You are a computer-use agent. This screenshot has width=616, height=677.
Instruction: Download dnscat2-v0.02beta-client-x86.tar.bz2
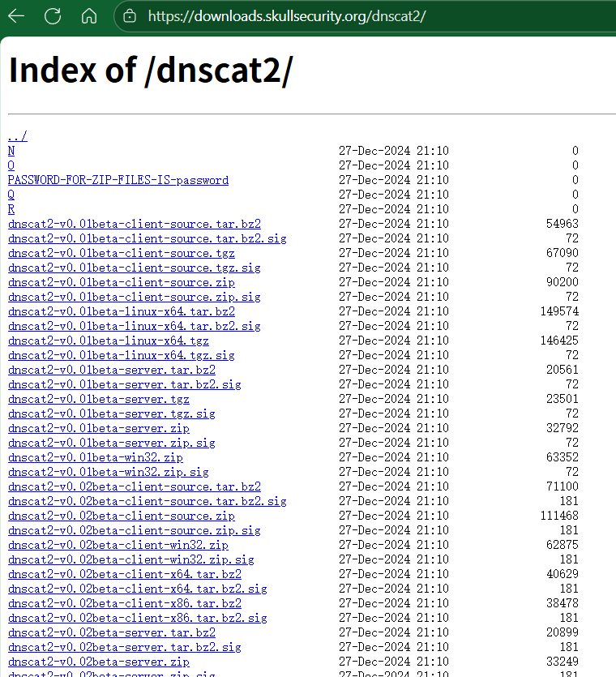[125, 603]
